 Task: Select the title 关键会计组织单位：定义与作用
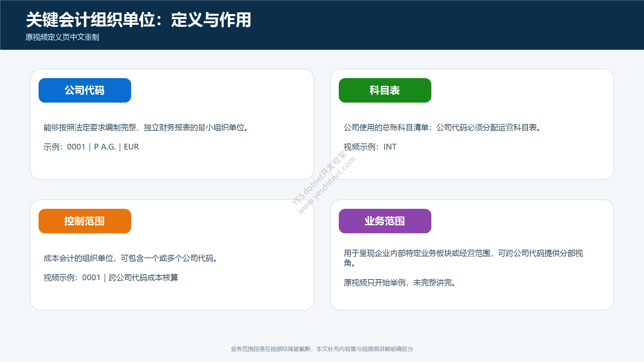pyautogui.click(x=139, y=20)
